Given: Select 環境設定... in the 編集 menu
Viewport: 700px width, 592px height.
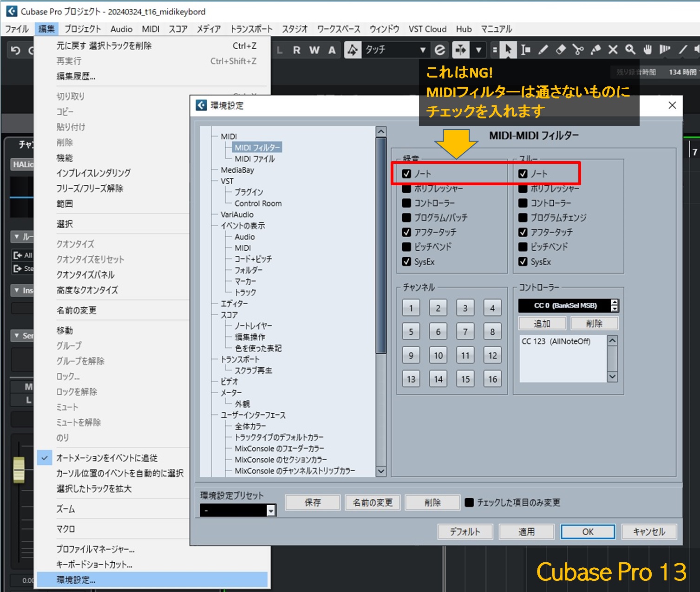Looking at the screenshot, I should point(152,580).
